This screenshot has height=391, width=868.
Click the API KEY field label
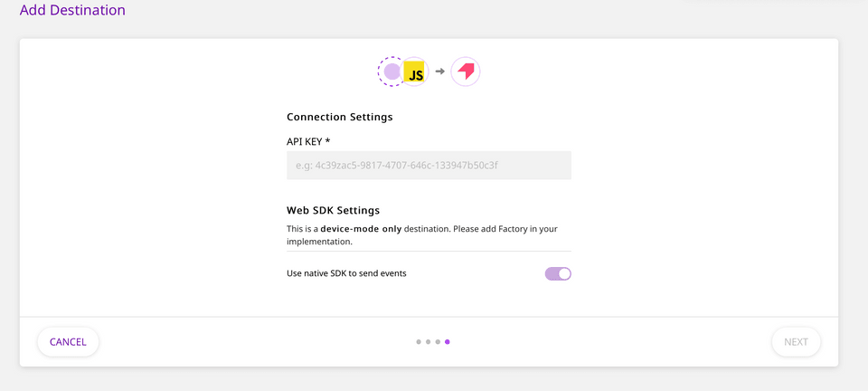point(305,141)
